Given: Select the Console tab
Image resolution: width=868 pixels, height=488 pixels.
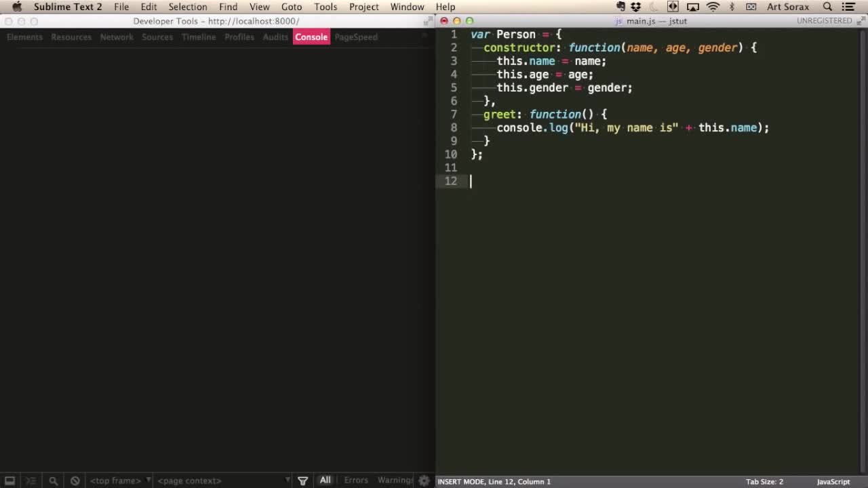Looking at the screenshot, I should tap(311, 37).
